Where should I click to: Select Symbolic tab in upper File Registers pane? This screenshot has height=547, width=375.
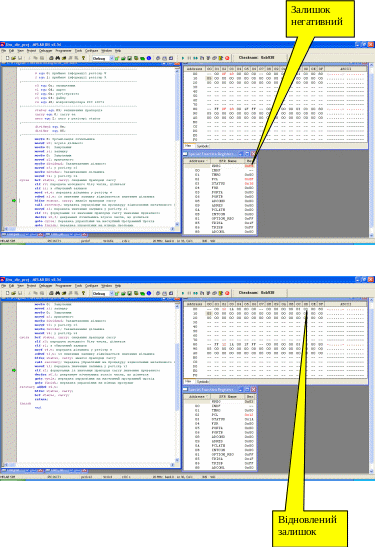click(x=202, y=146)
